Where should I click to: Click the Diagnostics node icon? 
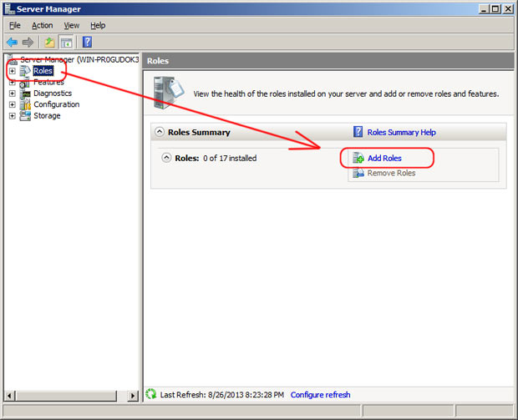25,94
